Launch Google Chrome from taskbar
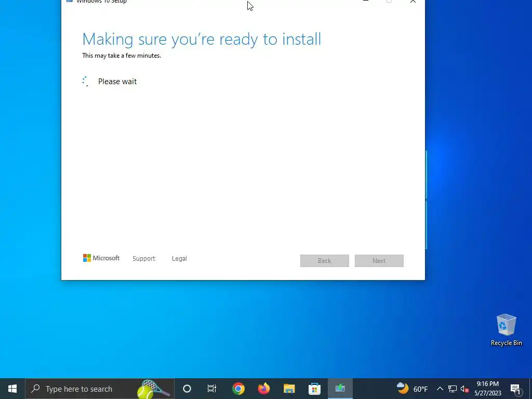This screenshot has height=399, width=532. pos(238,389)
